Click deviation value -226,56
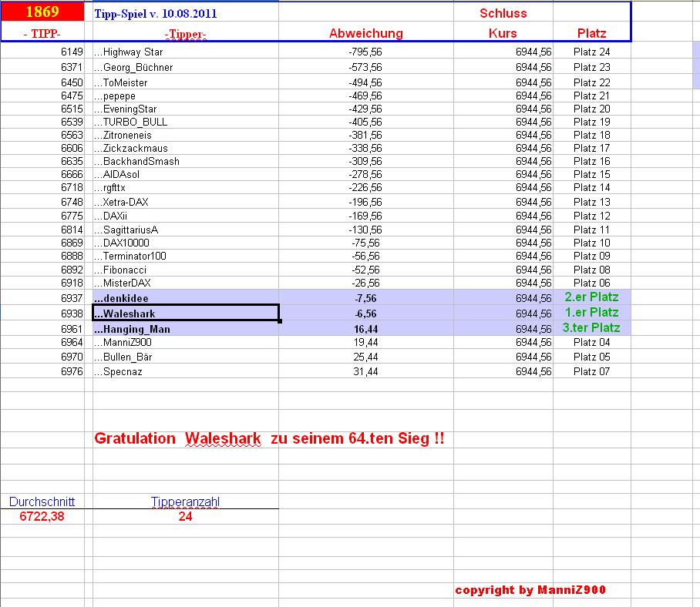Image resolution: width=700 pixels, height=607 pixels. tap(365, 187)
